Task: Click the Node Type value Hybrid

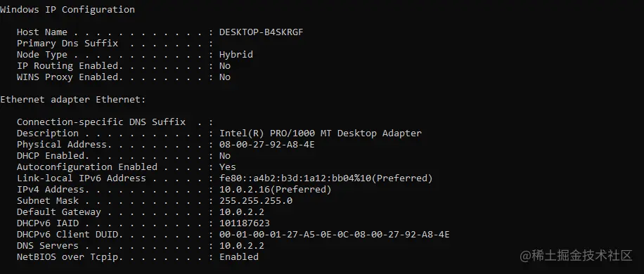Action: [x=236, y=55]
